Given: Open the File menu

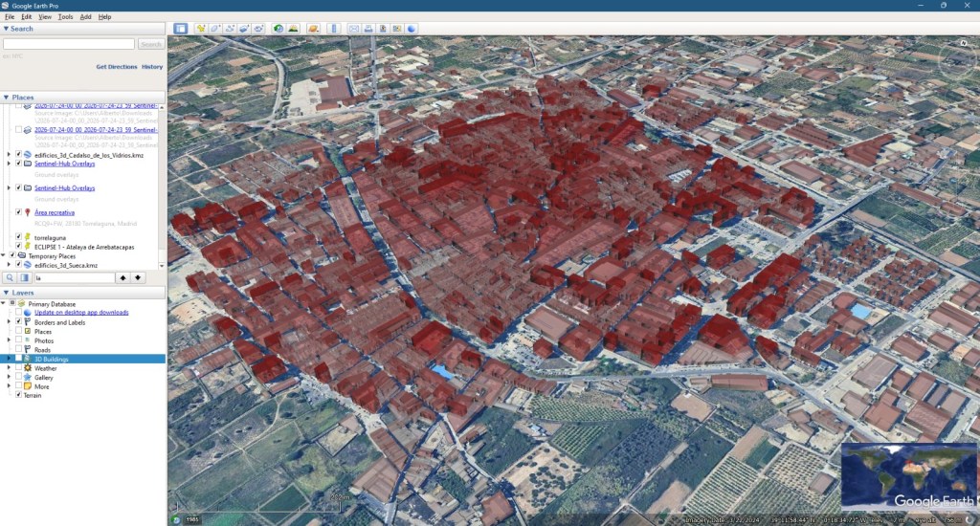Looking at the screenshot, I should coord(10,17).
